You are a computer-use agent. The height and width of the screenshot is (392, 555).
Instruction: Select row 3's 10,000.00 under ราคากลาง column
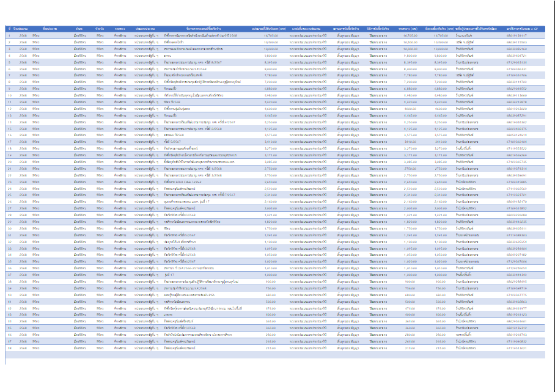click(410, 49)
